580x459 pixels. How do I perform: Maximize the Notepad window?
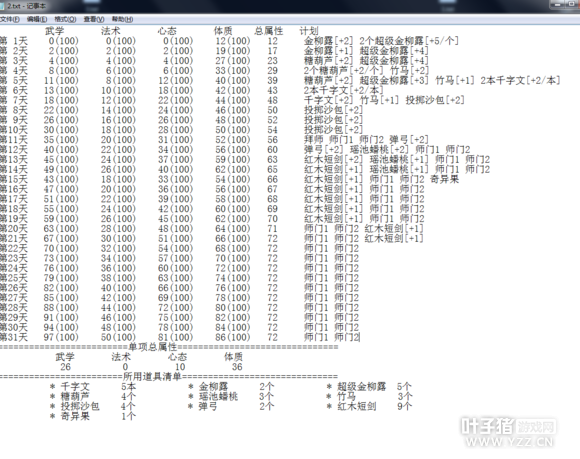click(x=571, y=4)
